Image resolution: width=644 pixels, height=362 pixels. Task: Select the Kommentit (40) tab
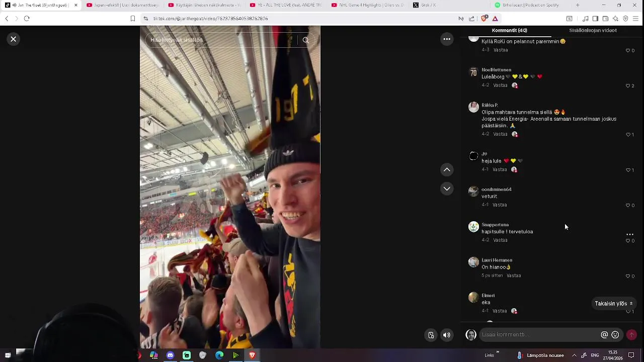pyautogui.click(x=509, y=30)
